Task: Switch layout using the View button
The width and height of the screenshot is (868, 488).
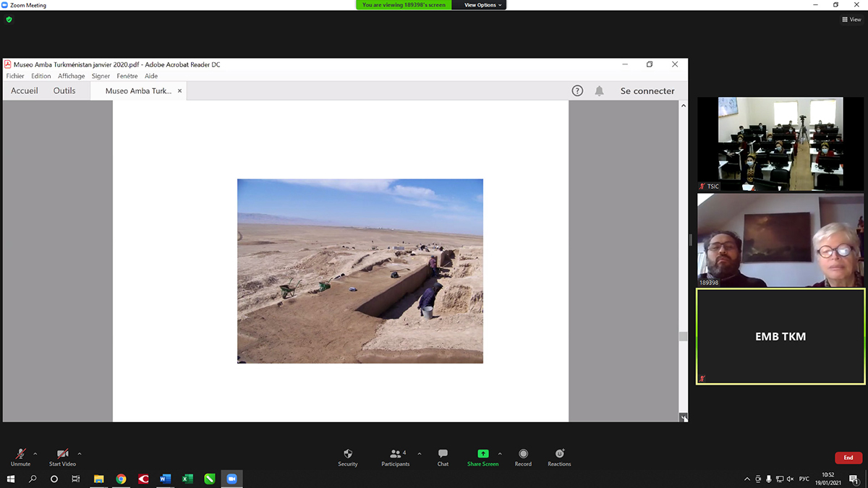Action: click(851, 20)
